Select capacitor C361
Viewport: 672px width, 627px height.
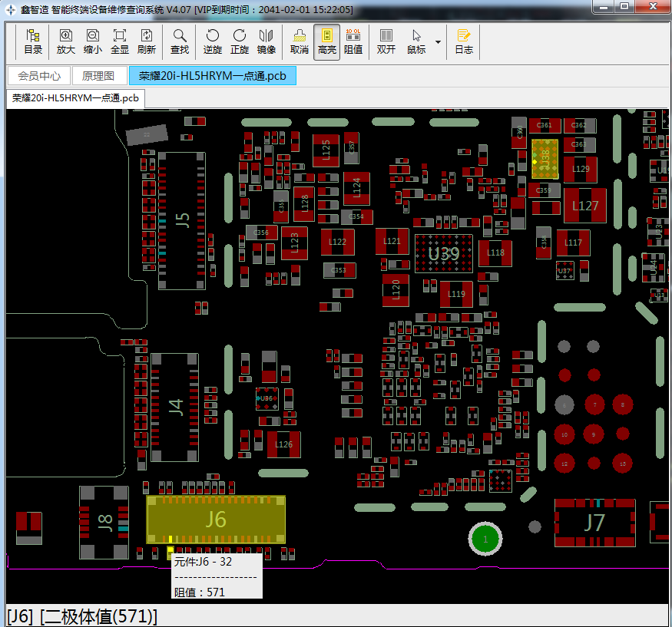pyautogui.click(x=545, y=126)
